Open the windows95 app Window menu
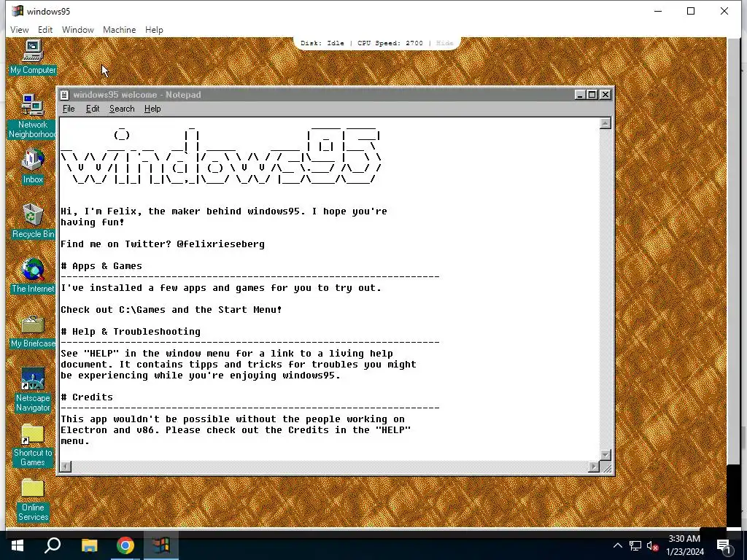The height and width of the screenshot is (560, 747). coord(77,29)
